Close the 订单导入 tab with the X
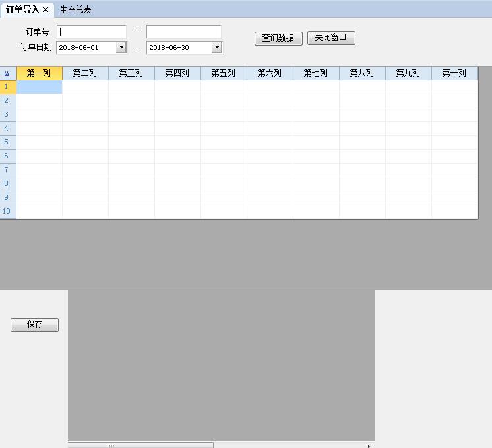This screenshot has width=492, height=448. [x=46, y=10]
